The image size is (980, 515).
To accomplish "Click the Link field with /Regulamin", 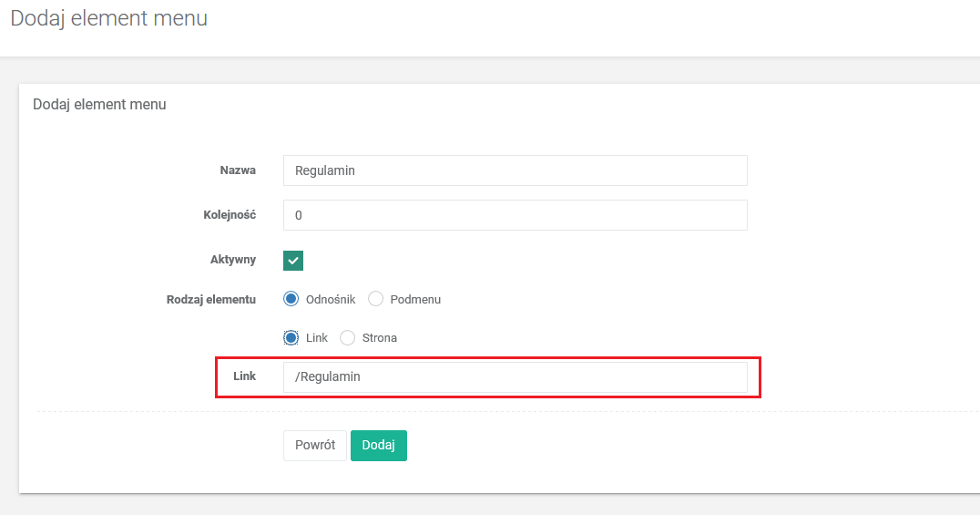I will coord(515,377).
